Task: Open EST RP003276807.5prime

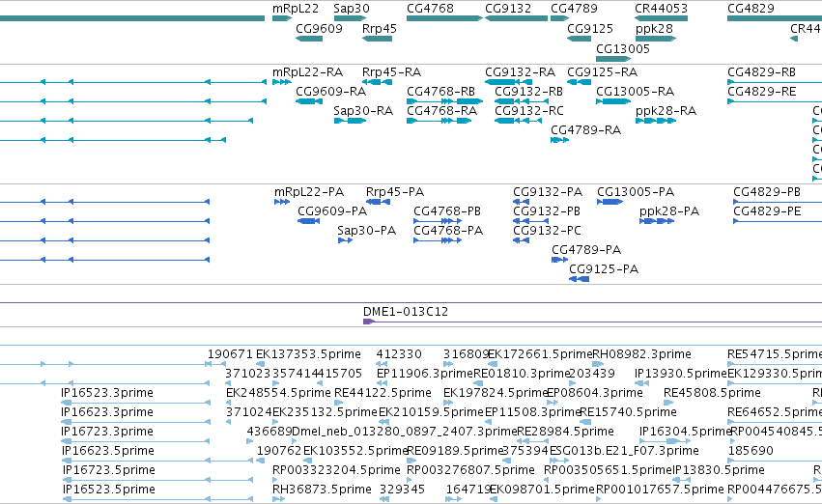Action: pos(410,481)
